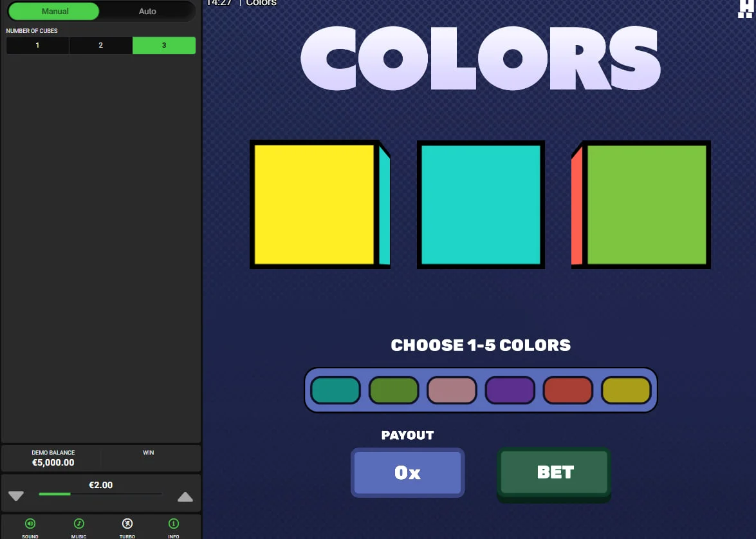Select 1 cube option

point(37,45)
